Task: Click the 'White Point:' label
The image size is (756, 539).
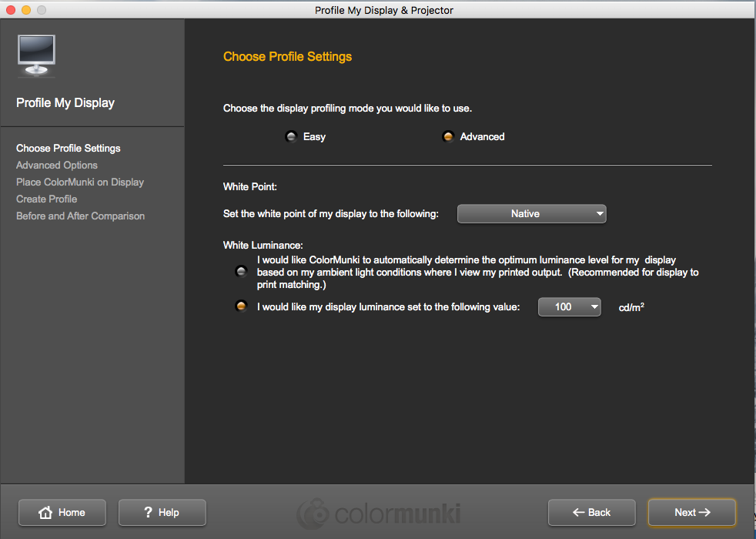Action: [x=249, y=186]
